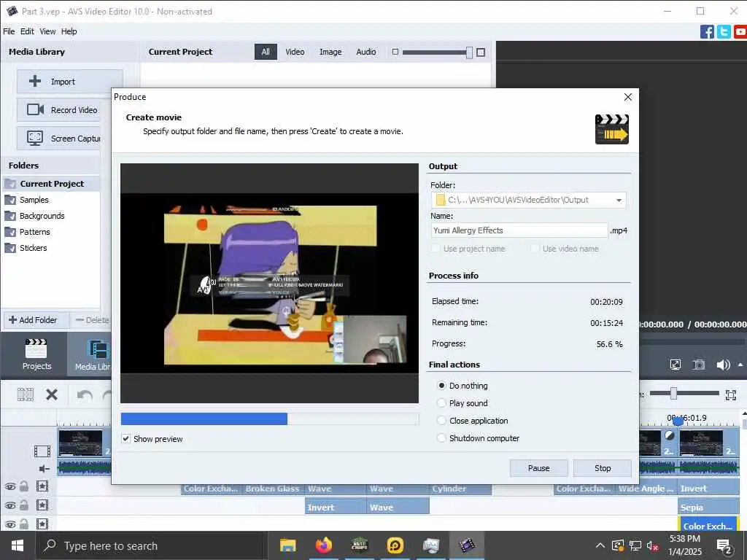Click the Name field containing Yumi Allergy Effects
This screenshot has width=747, height=560.
tap(519, 230)
